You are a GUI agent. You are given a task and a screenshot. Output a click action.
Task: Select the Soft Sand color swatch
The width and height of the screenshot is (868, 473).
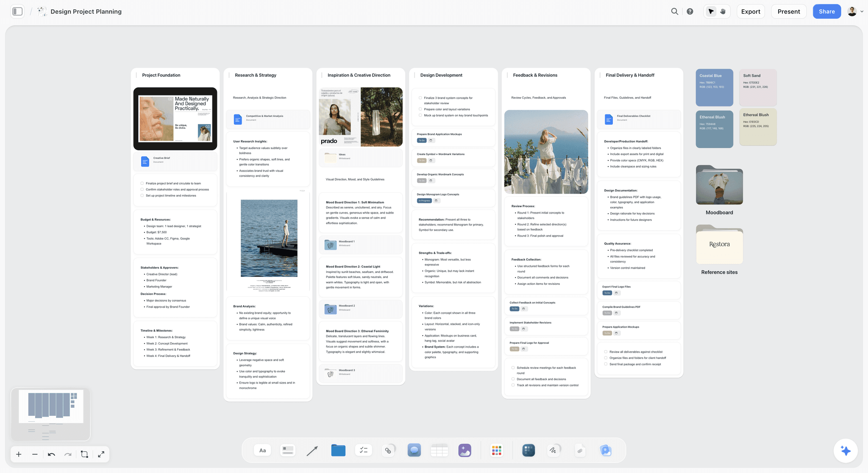click(758, 87)
